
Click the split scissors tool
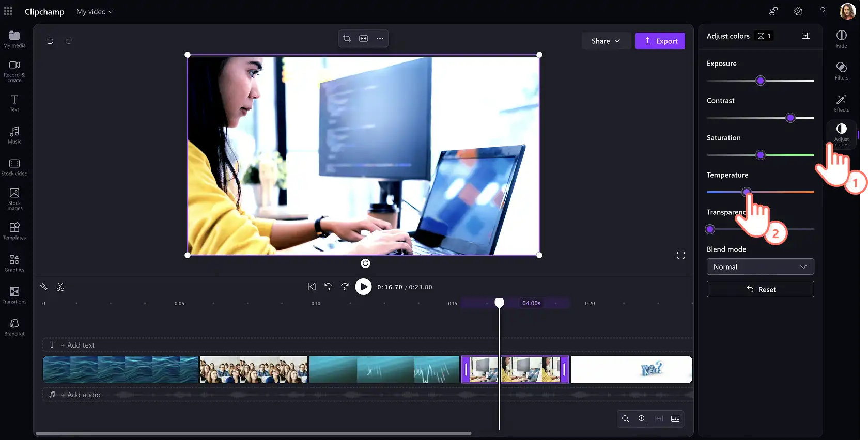coord(60,287)
